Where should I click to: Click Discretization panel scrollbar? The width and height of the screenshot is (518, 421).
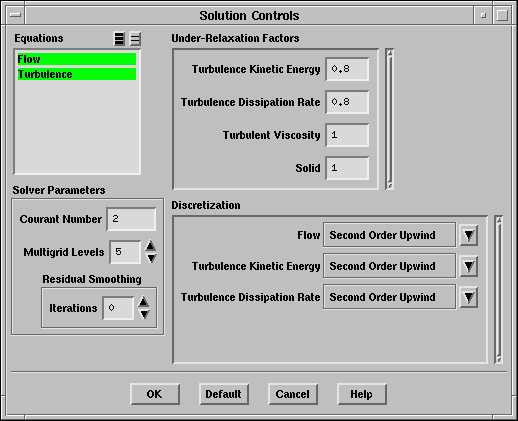point(499,290)
